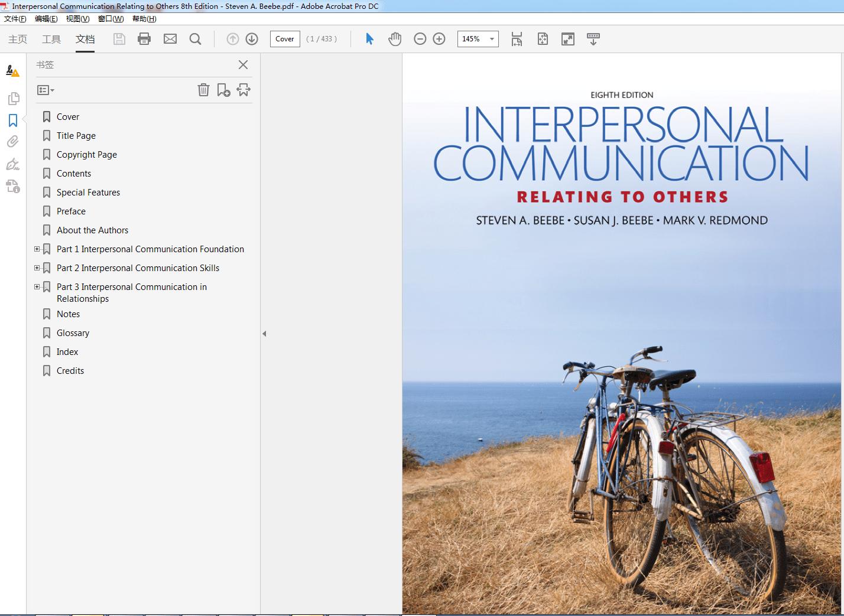The width and height of the screenshot is (844, 616).
Task: Delete the selected bookmark with trash icon
Action: pos(203,90)
